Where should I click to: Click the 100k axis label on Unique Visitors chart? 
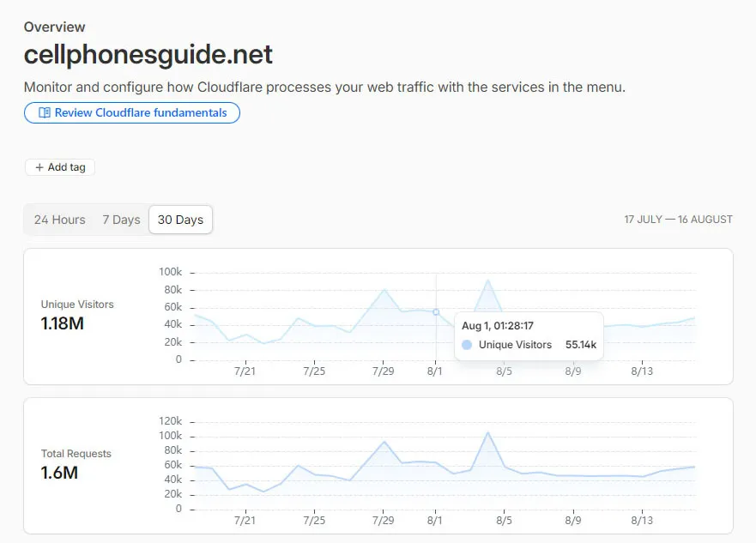[171, 272]
